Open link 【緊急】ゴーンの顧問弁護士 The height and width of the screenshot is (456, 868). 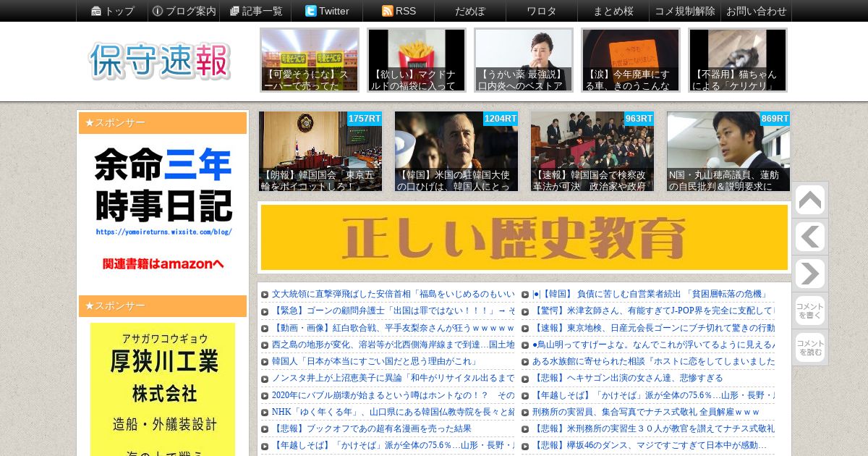coord(393,311)
